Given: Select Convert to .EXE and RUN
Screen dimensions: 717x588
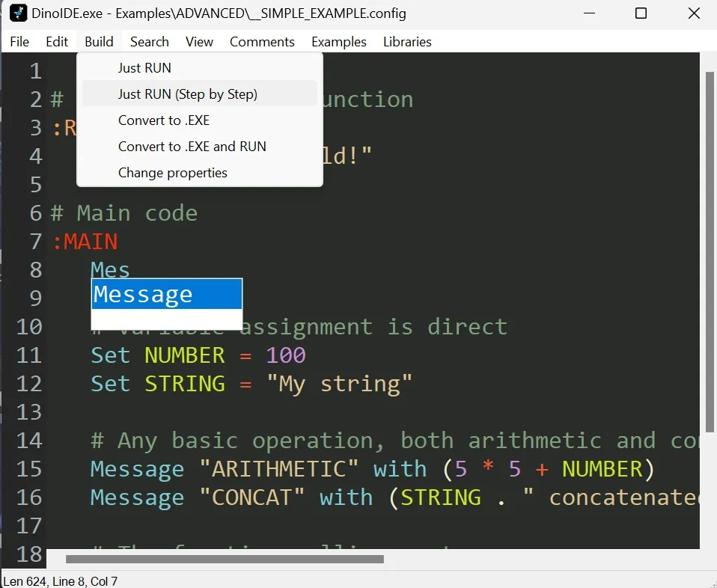Looking at the screenshot, I should point(192,147).
